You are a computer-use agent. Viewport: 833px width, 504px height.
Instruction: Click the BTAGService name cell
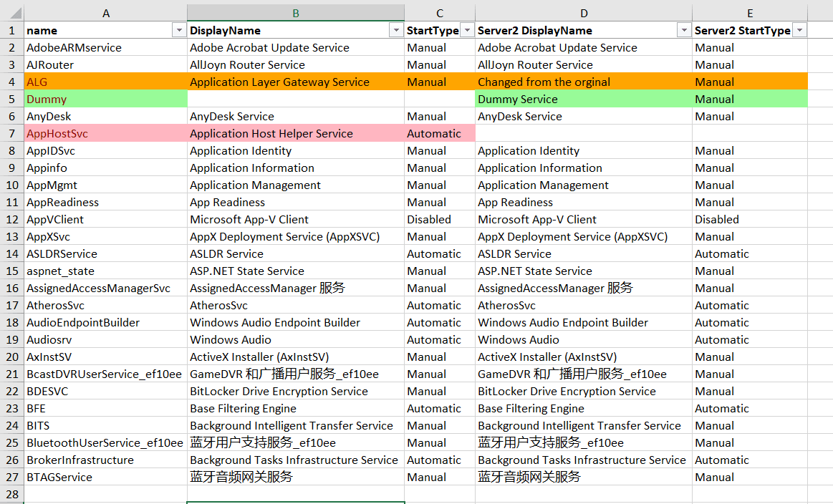[106, 477]
